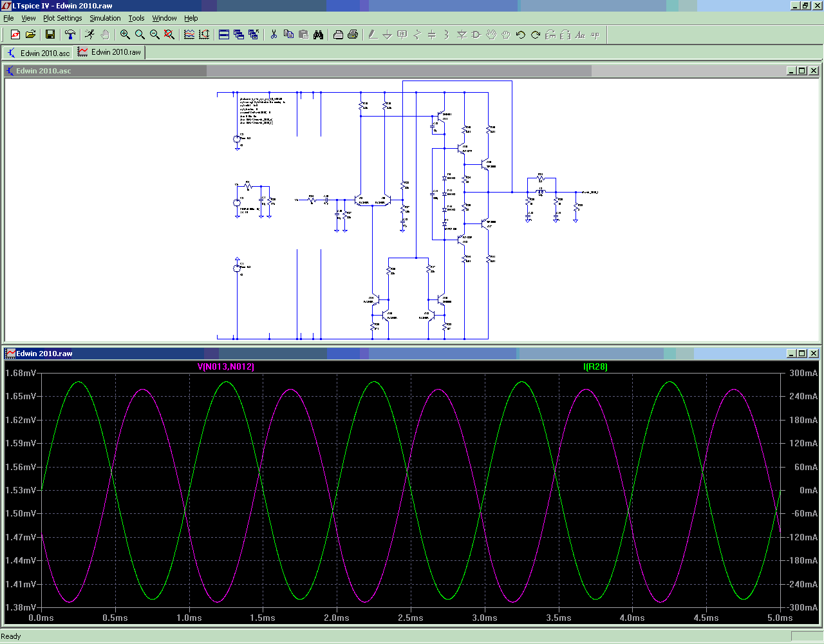Select the Diode component tool
The image size is (824, 644).
point(462,35)
